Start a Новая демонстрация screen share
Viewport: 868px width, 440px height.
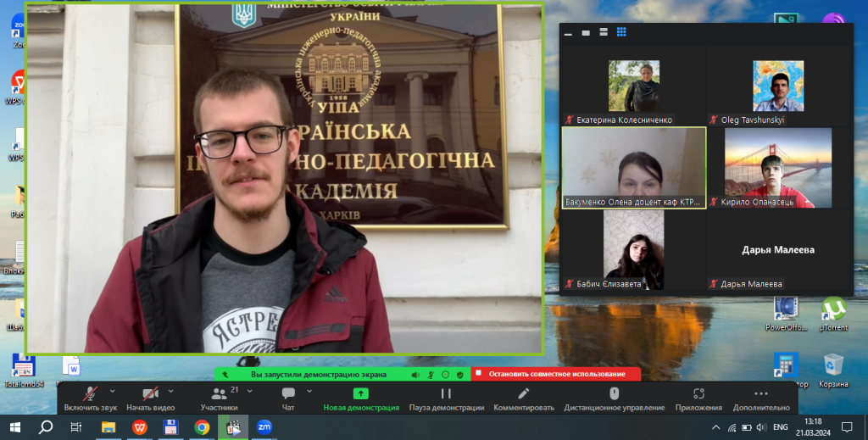tap(361, 399)
